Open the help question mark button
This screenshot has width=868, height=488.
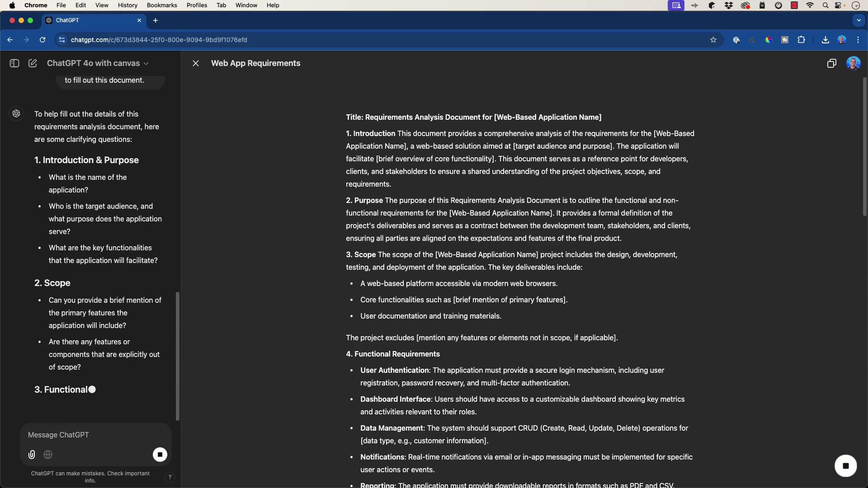tap(170, 477)
